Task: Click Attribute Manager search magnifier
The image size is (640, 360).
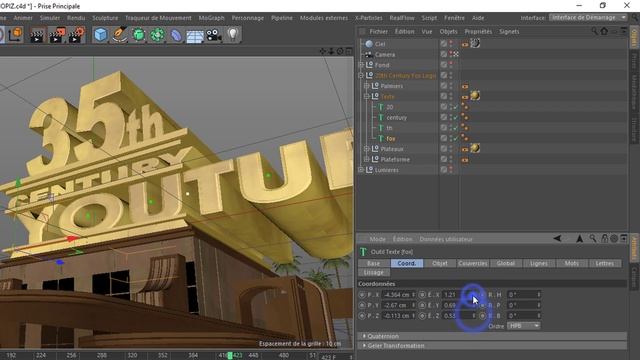Action: pyautogui.click(x=593, y=239)
